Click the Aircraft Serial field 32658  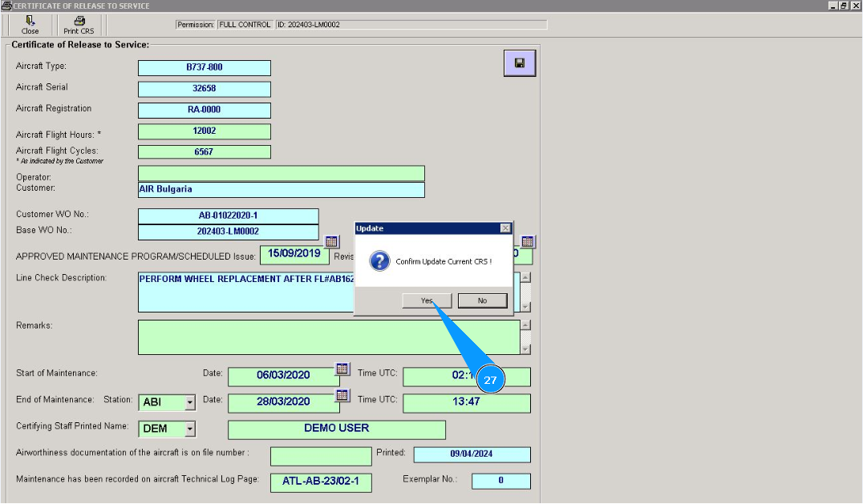(x=205, y=88)
